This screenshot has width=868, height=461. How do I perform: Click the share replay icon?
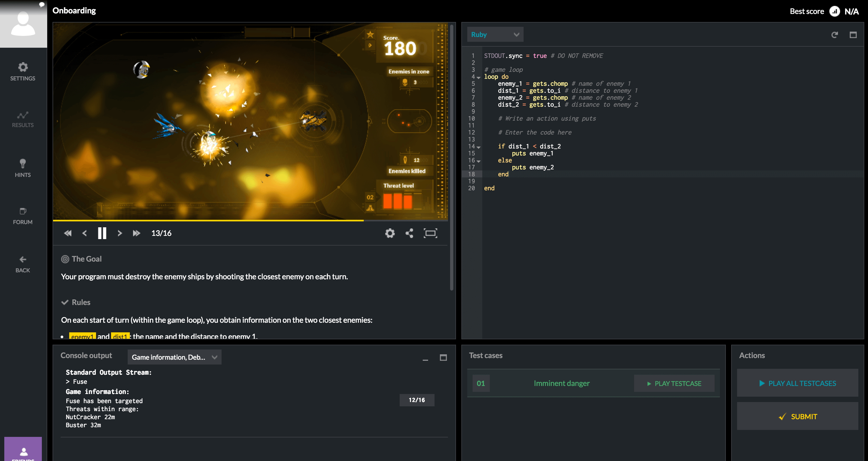pos(409,233)
